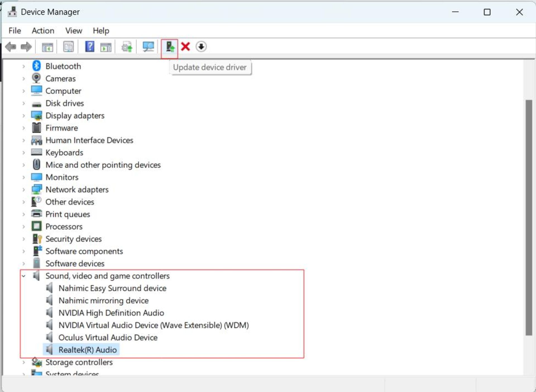This screenshot has width=536, height=392.
Task: Open the File menu
Action: (15, 30)
